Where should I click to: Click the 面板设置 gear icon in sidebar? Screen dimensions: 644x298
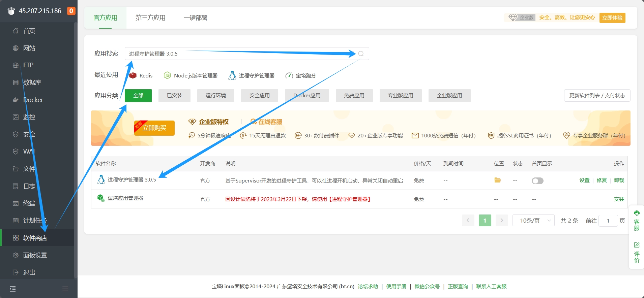click(16, 255)
